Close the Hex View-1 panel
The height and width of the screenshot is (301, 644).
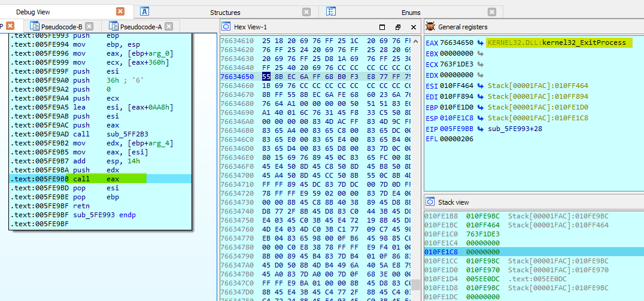pyautogui.click(x=414, y=27)
